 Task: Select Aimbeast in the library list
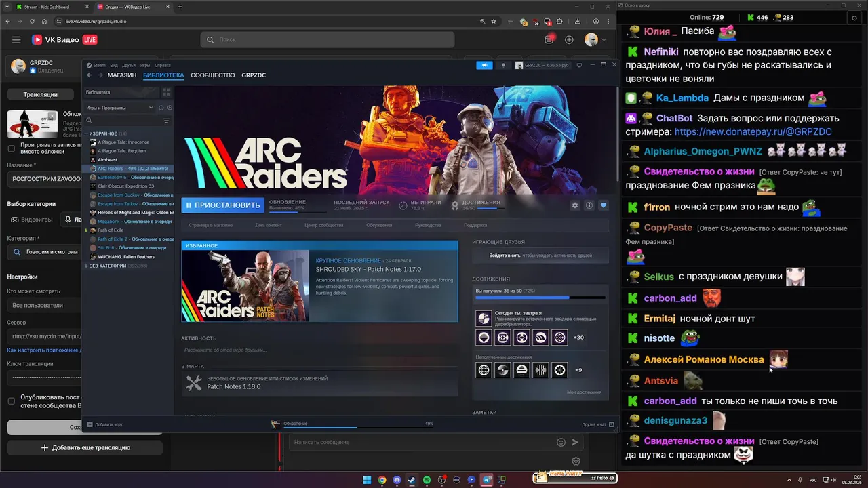point(107,160)
